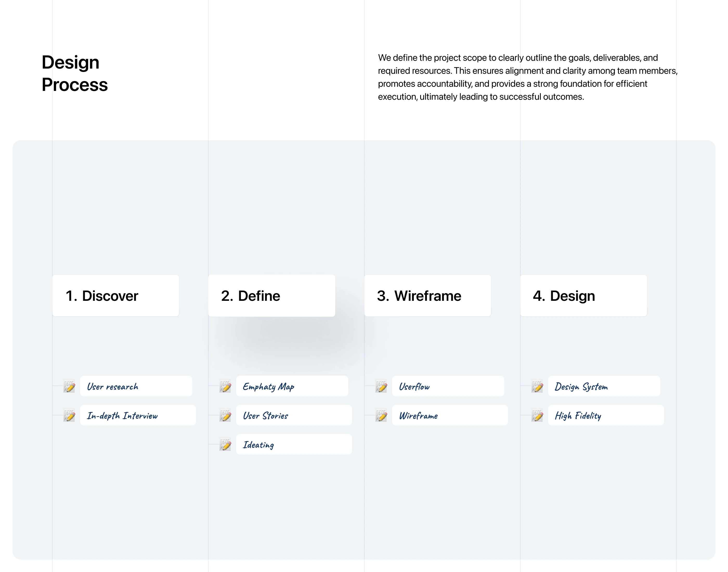Click memo icon beside Userflow

[381, 386]
